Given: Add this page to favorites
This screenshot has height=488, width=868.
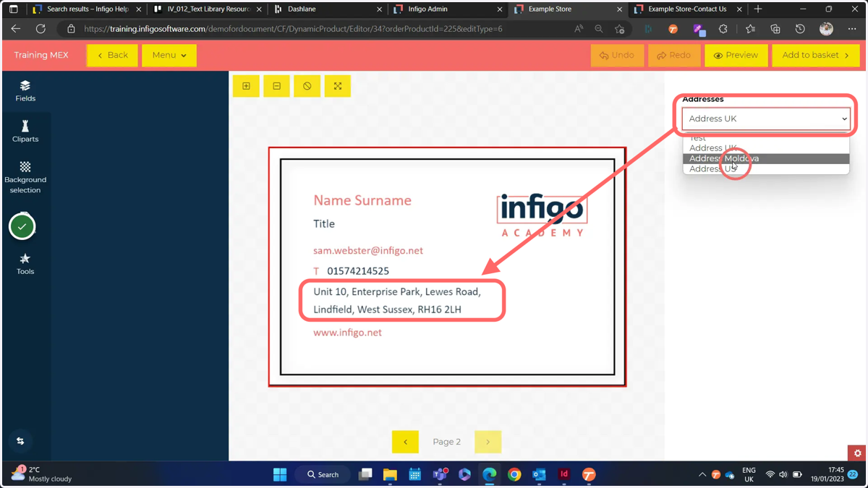Looking at the screenshot, I should coord(620,29).
